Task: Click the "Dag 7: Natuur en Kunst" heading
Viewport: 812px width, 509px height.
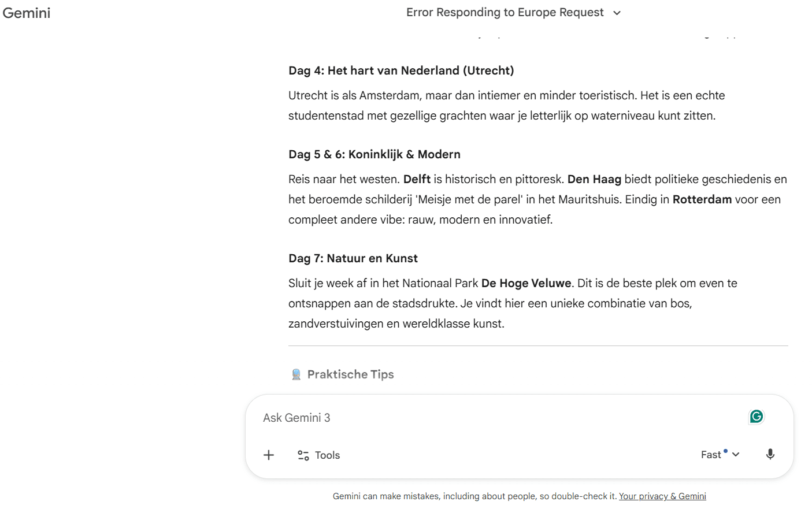Action: click(353, 258)
